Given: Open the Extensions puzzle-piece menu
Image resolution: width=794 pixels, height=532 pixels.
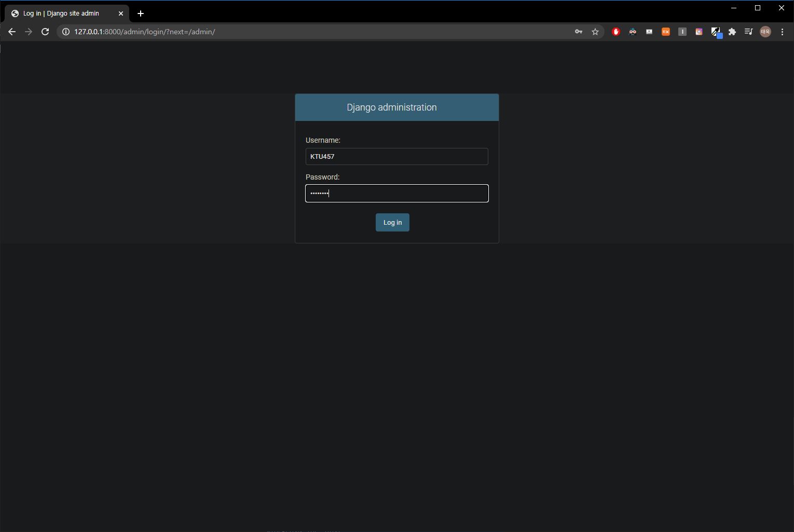Looking at the screenshot, I should point(732,32).
